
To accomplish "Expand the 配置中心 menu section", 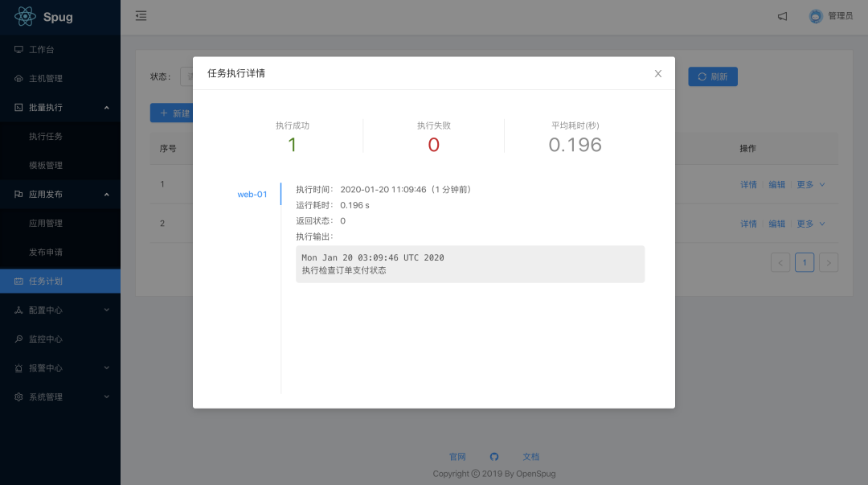I will pos(60,310).
